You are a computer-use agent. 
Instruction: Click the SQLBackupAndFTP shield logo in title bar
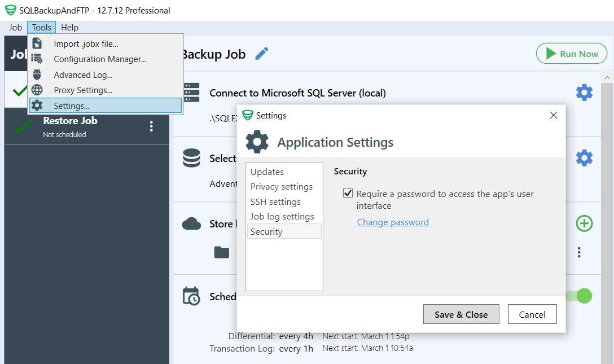tap(11, 10)
